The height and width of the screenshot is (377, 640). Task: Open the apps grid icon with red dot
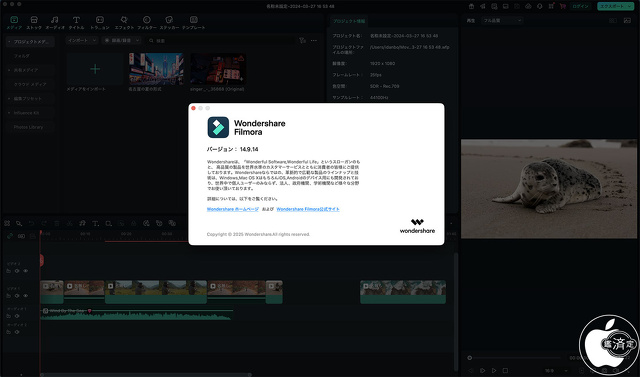(551, 6)
